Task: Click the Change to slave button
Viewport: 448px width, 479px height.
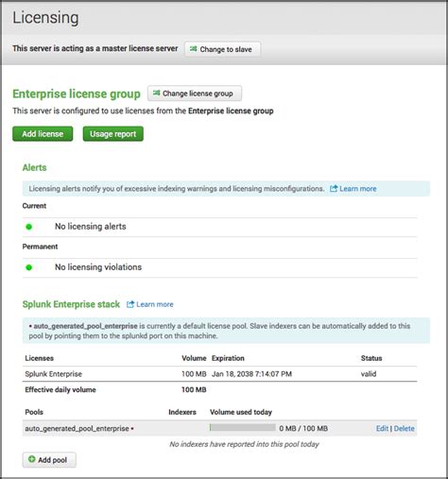Action: point(222,49)
